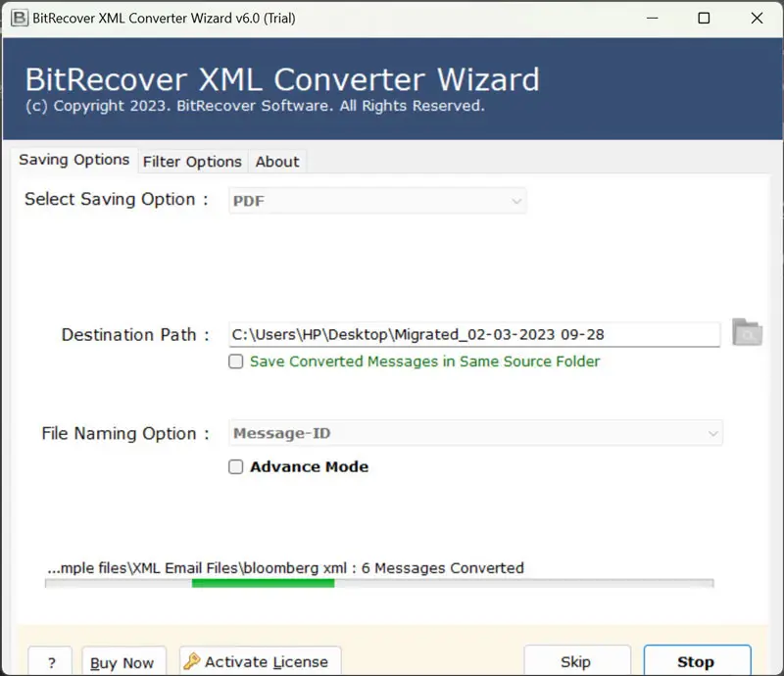
Task: Click the copyright 2023 BitRecover Software text
Action: coord(255,106)
